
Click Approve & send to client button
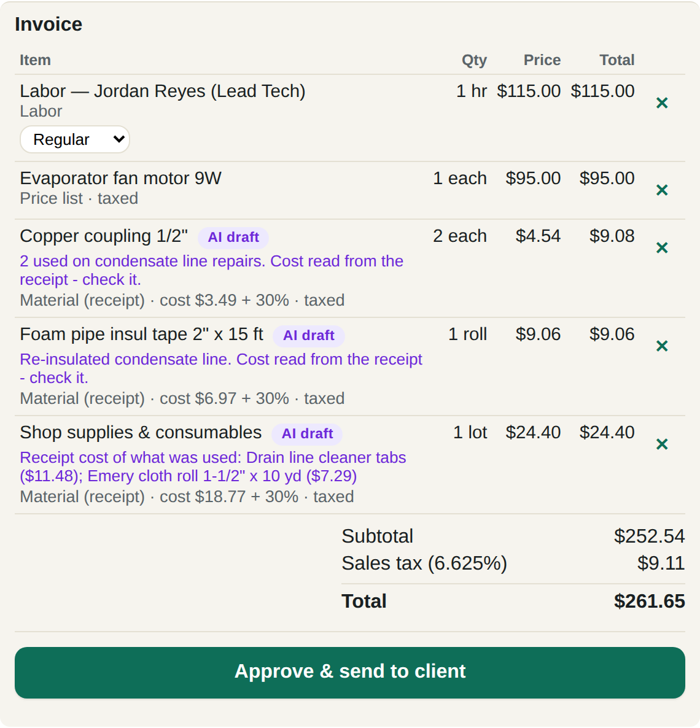[350, 672]
